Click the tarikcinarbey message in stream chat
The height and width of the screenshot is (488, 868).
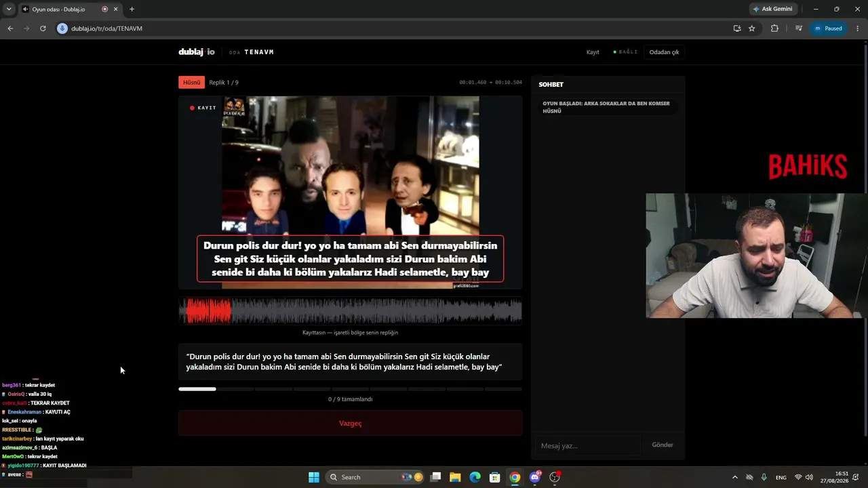[x=43, y=439]
